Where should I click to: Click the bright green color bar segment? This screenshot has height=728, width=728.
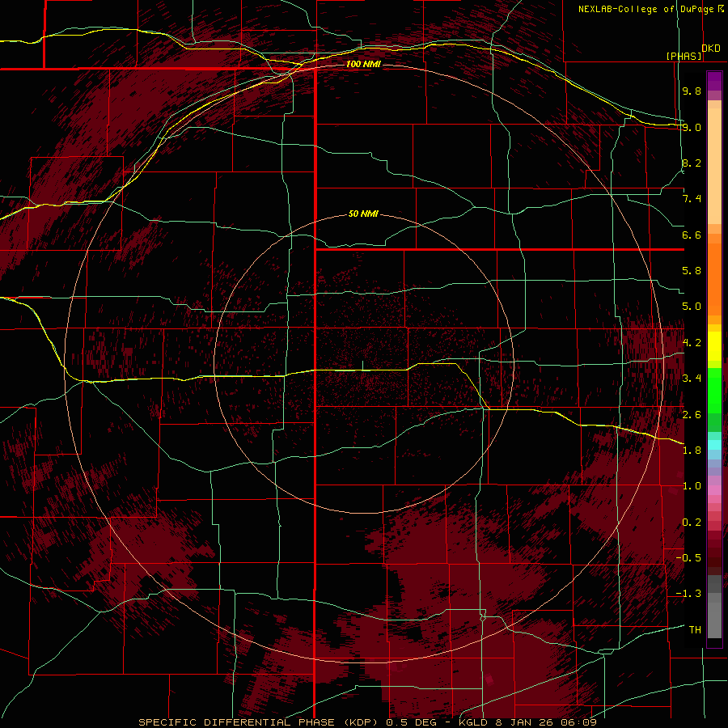(714, 390)
